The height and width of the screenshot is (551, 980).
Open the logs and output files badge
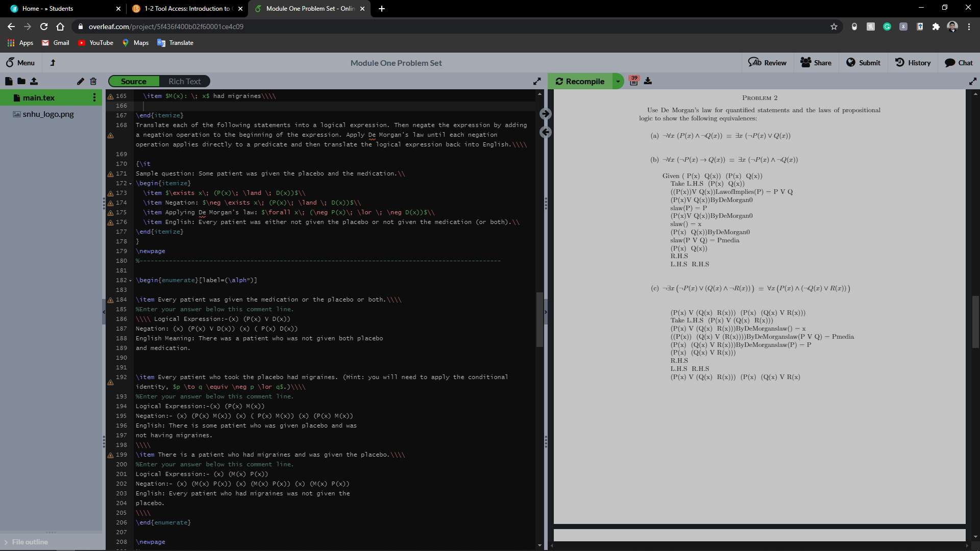click(x=633, y=81)
